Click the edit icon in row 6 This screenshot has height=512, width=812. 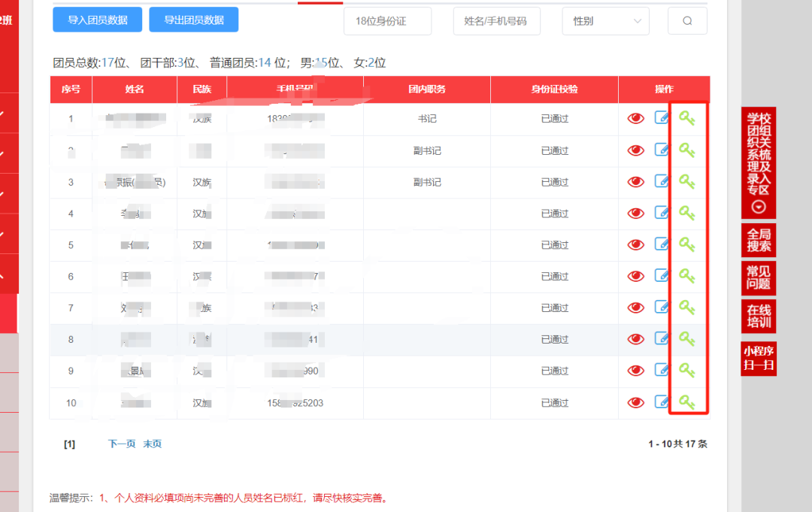click(662, 276)
